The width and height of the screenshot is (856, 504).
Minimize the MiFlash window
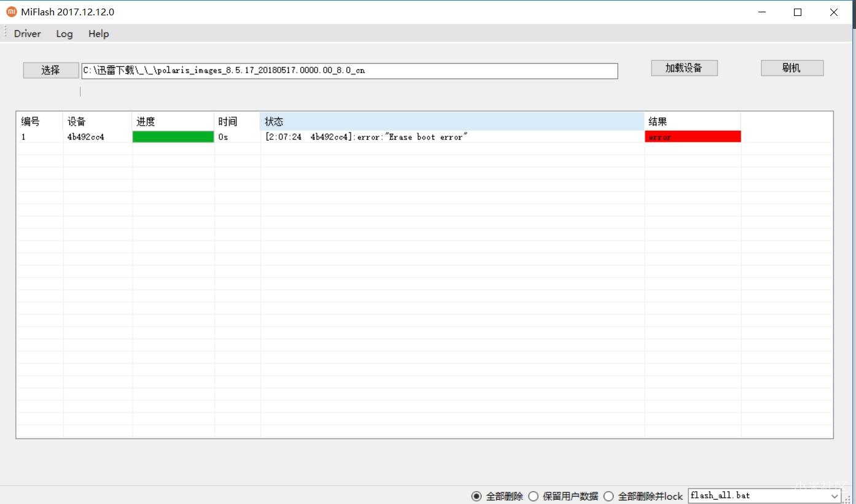coord(762,12)
